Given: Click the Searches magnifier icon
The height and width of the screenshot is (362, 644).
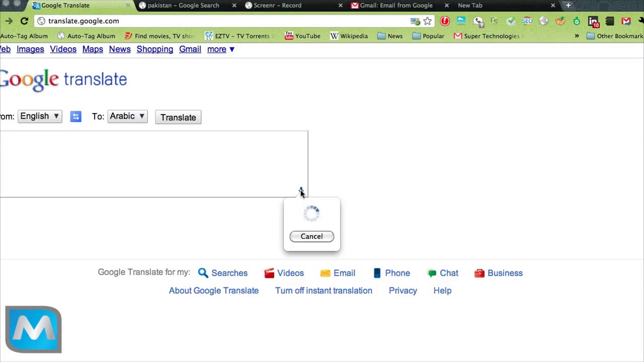Looking at the screenshot, I should [203, 273].
